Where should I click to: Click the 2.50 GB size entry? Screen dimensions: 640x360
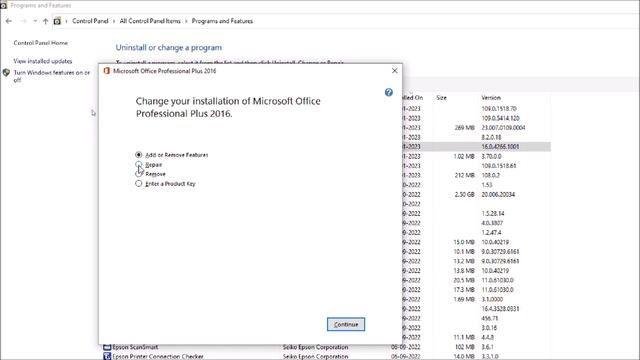pos(464,194)
